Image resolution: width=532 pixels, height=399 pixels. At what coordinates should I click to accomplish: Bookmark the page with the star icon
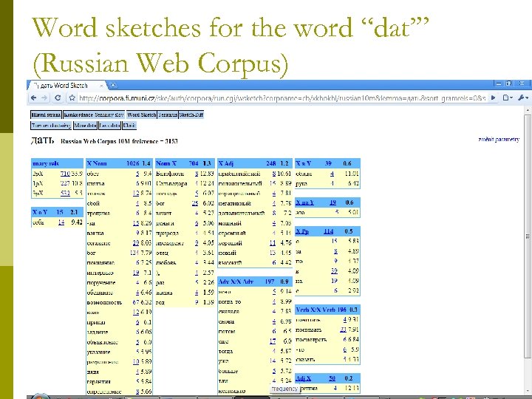click(72, 98)
